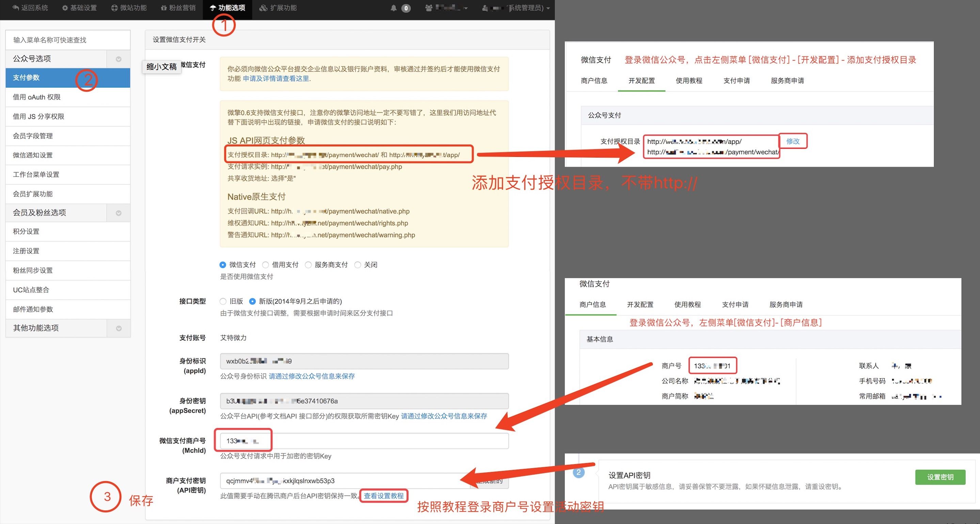This screenshot has width=980, height=524.
Task: Switch to the 支付申请 tab
Action: coord(737,80)
